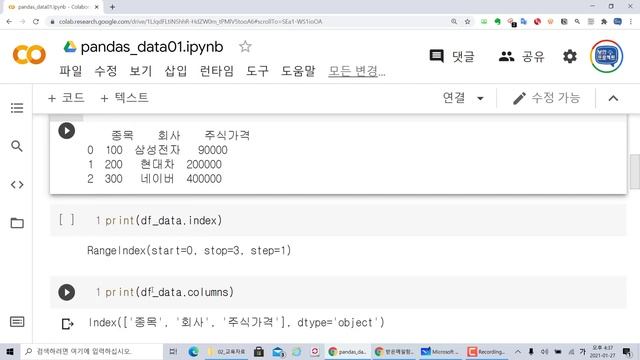The height and width of the screenshot is (360, 640).
Task: Open the command palette sidebar icon
Action: (x=17, y=322)
